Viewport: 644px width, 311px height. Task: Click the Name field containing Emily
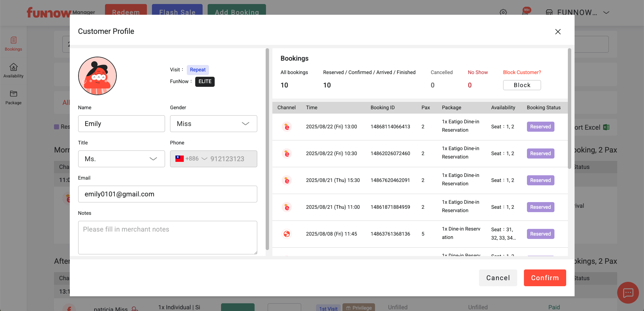pos(121,124)
